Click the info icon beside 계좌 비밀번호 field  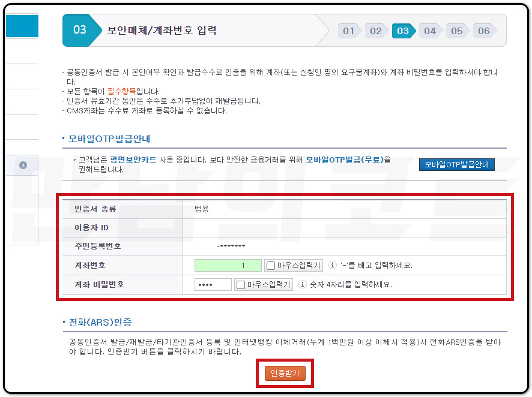[x=303, y=283]
